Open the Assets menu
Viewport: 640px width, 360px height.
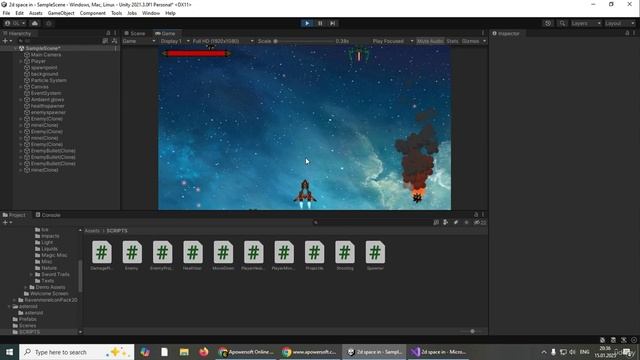pos(36,13)
